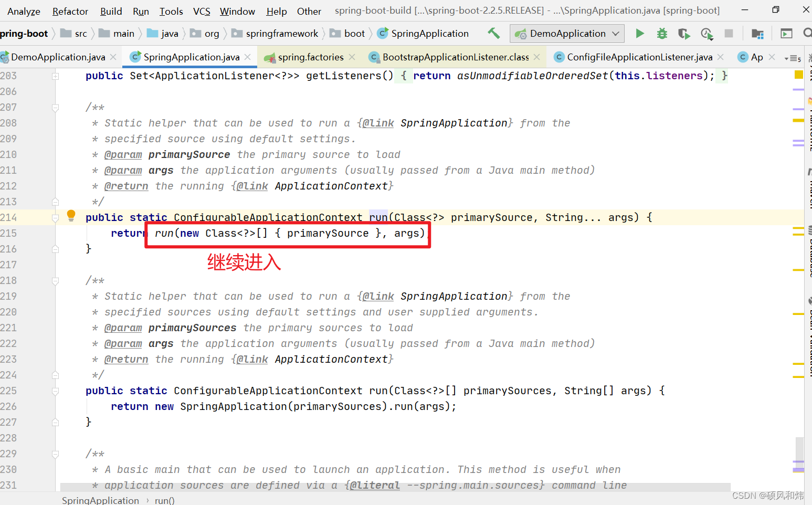Click the springframework breadcrumb package
The width and height of the screenshot is (812, 505).
275,34
